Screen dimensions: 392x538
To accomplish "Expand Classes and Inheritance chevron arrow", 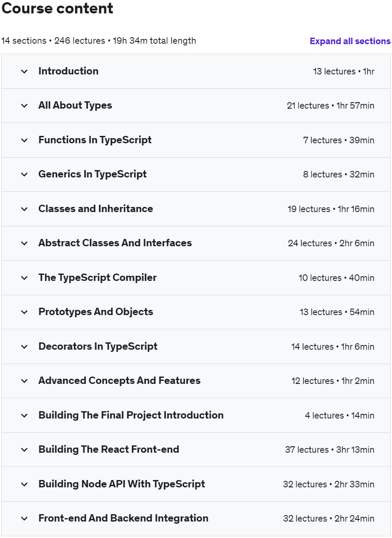I will [24, 209].
